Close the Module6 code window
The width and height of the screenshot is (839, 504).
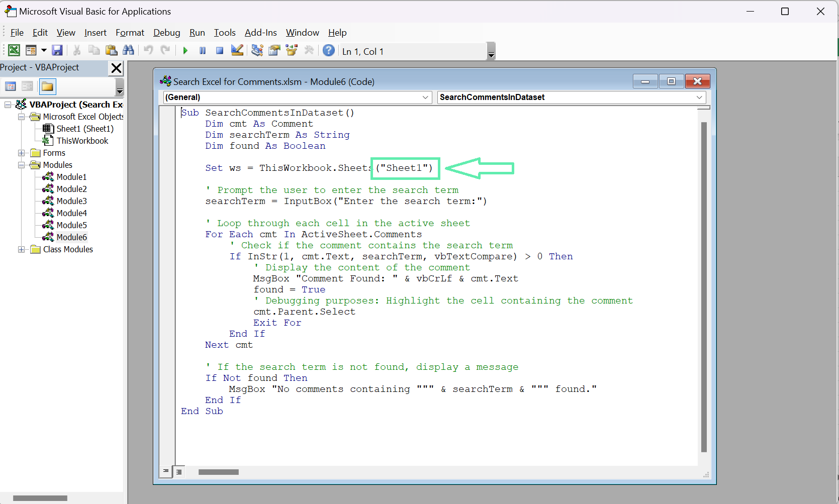pyautogui.click(x=697, y=81)
